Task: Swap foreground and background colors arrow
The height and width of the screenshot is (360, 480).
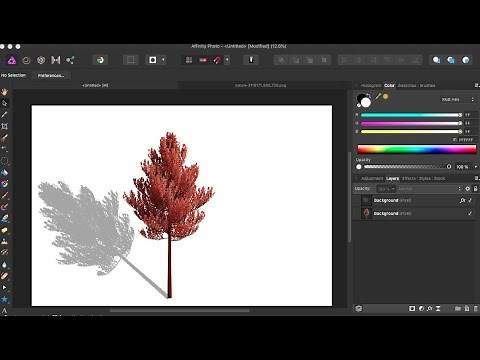Action: point(368,96)
